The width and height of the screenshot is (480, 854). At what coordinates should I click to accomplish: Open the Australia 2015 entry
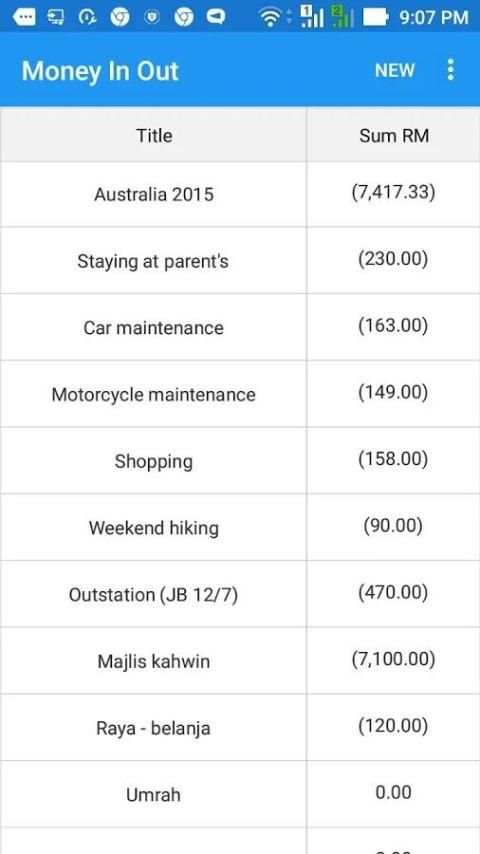click(240, 194)
